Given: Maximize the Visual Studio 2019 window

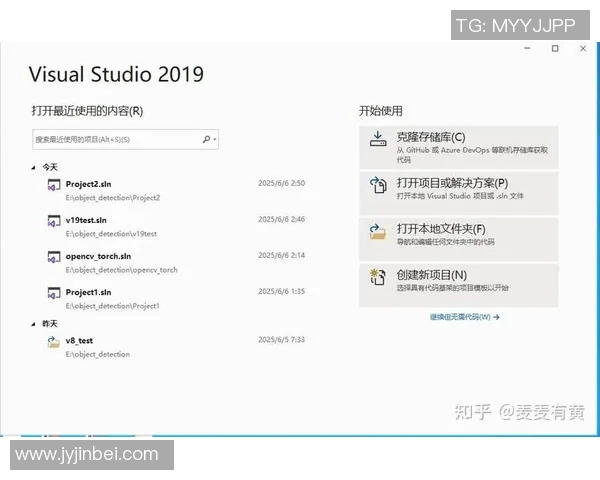Looking at the screenshot, I should click(x=555, y=49).
